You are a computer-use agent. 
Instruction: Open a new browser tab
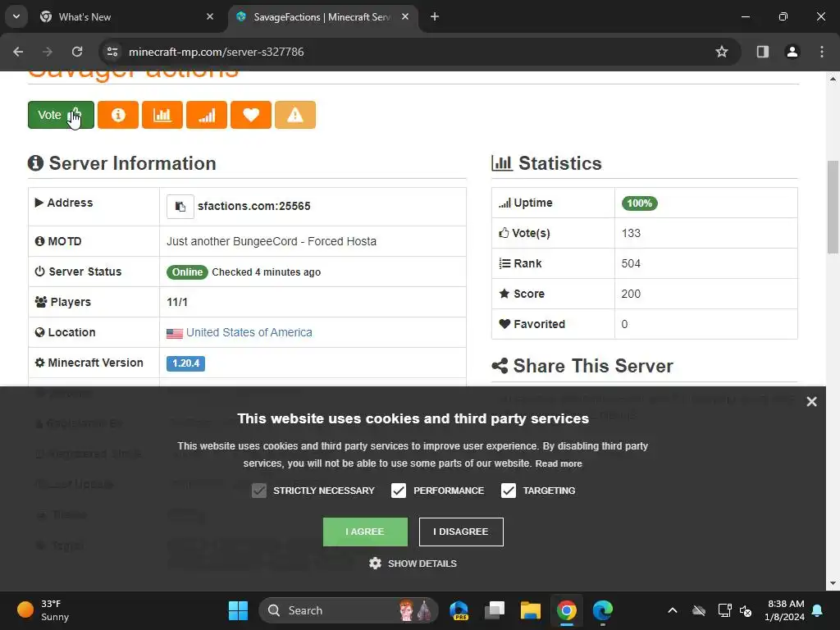point(435,16)
